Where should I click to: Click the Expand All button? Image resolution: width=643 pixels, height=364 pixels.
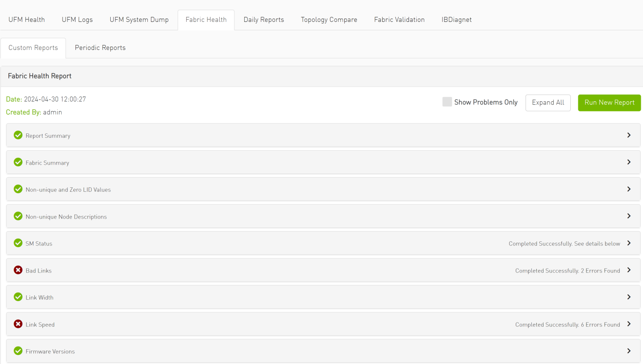(x=548, y=103)
